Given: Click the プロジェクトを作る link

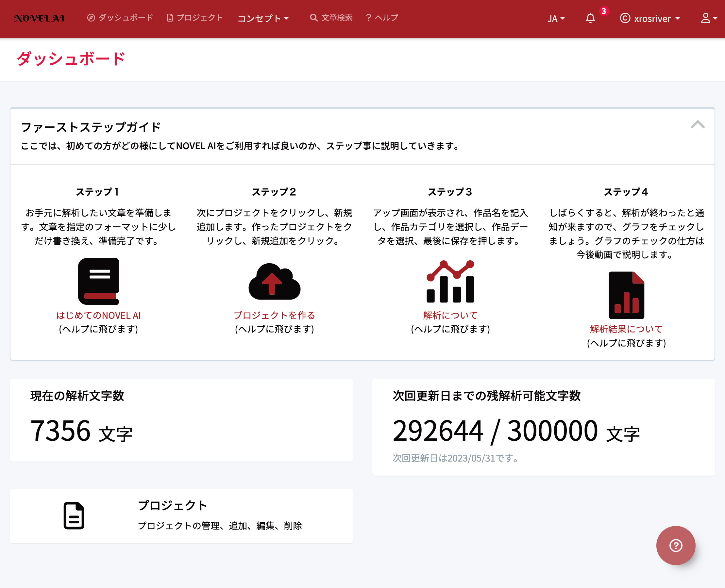Looking at the screenshot, I should pyautogui.click(x=274, y=315).
